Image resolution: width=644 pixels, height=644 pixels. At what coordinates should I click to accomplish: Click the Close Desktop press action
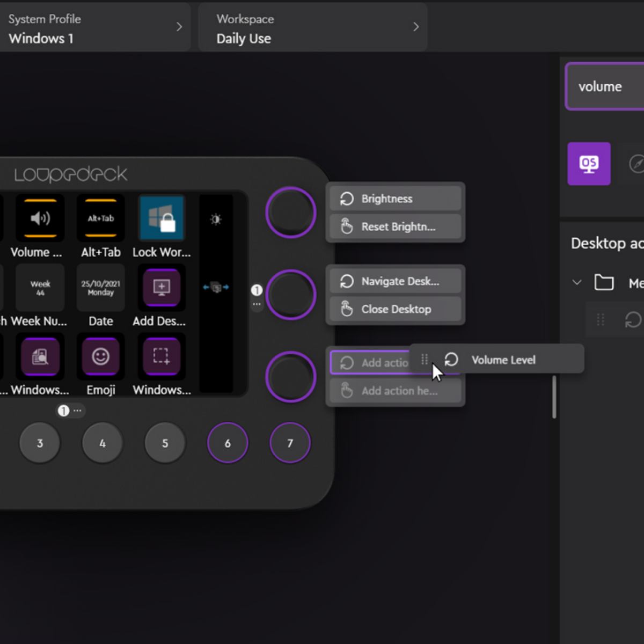pyautogui.click(x=396, y=309)
